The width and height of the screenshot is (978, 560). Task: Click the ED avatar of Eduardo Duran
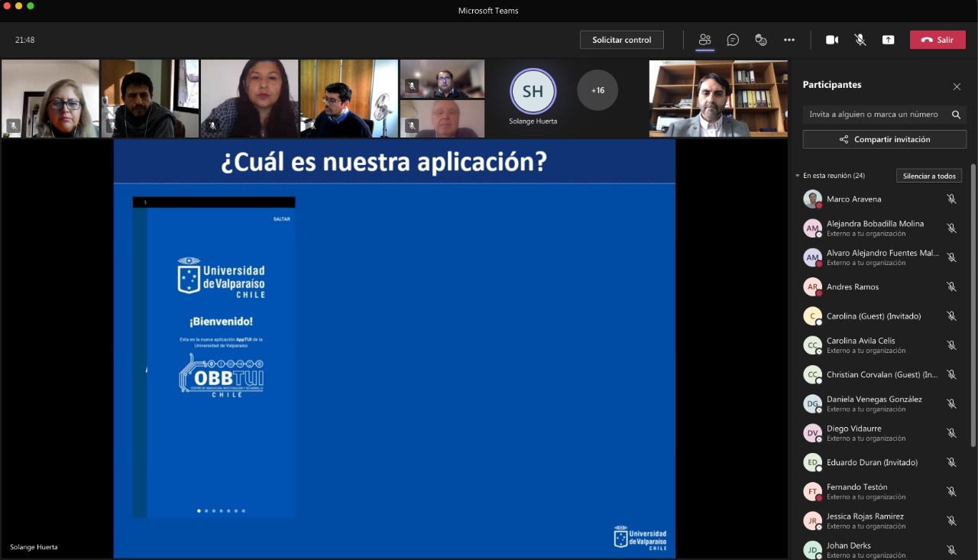click(x=812, y=462)
